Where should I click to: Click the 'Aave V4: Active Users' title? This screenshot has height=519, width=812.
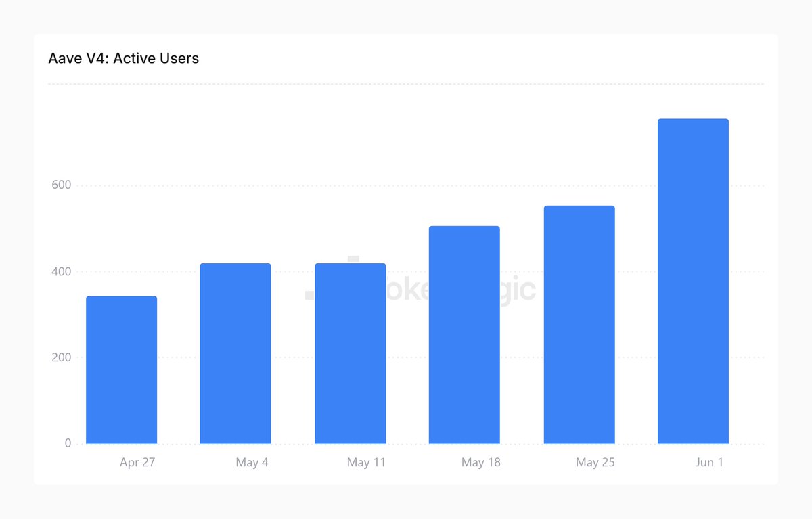pos(124,58)
